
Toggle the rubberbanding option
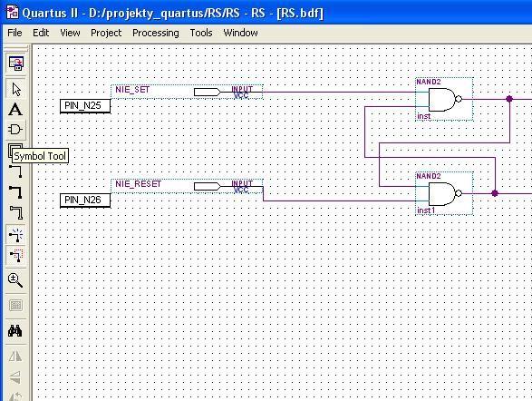tap(15, 234)
